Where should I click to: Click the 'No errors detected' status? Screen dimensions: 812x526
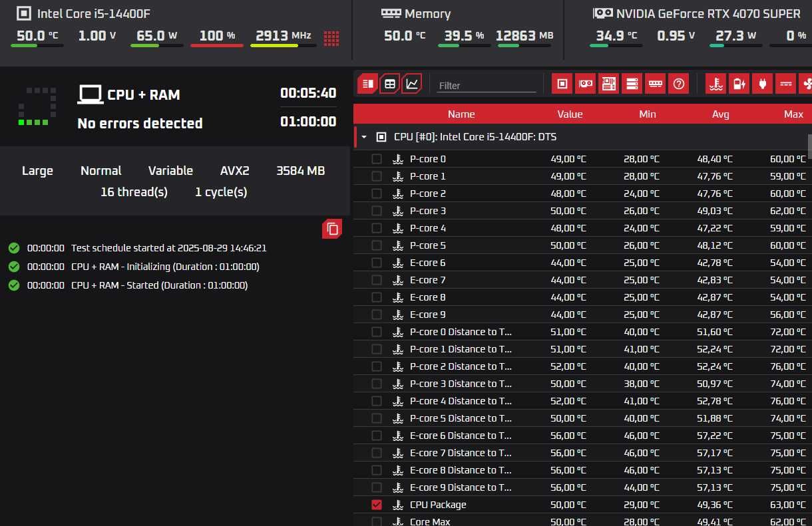[x=140, y=123]
